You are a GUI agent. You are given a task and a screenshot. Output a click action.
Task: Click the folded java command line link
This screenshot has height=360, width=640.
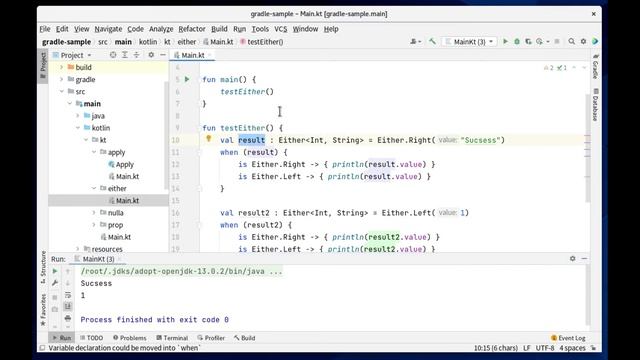tap(181, 271)
